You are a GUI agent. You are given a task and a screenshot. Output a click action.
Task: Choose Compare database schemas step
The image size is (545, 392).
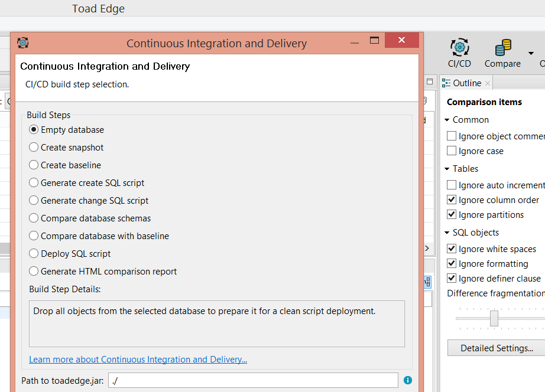click(x=33, y=218)
